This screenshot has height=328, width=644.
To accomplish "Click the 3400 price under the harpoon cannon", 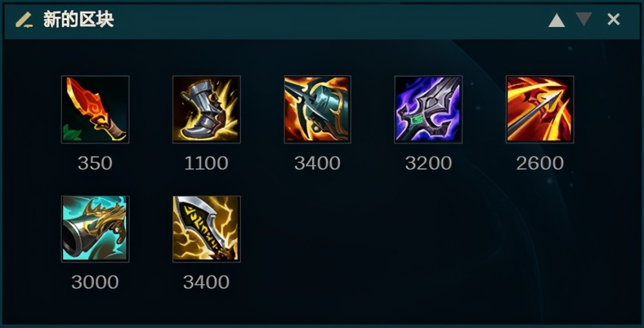I will 317,163.
